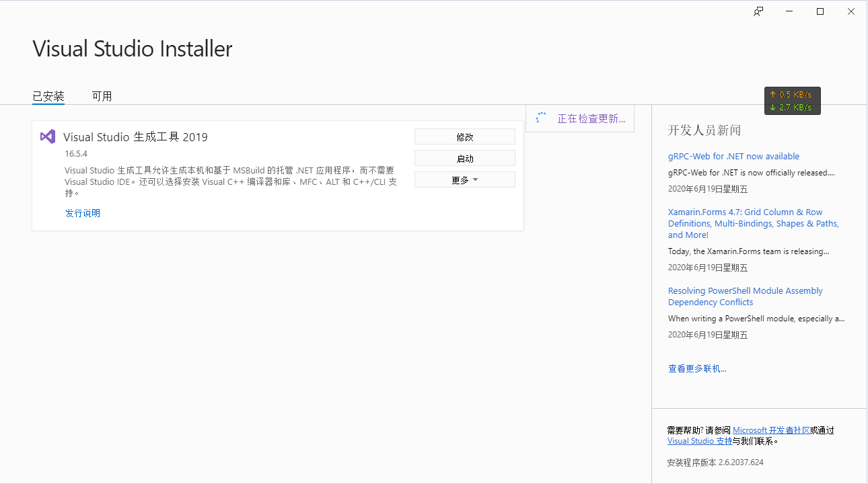Open Visual Studio 支持 link
The width and height of the screenshot is (868, 484).
tap(700, 441)
